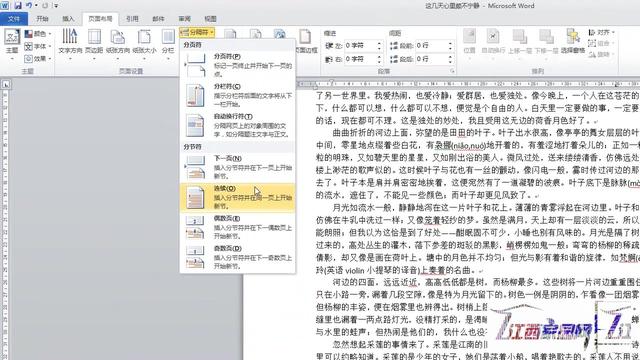This screenshot has height=360, width=640.
Task: Switch to the 邮件 (Mailings) tab
Action: pos(158,19)
